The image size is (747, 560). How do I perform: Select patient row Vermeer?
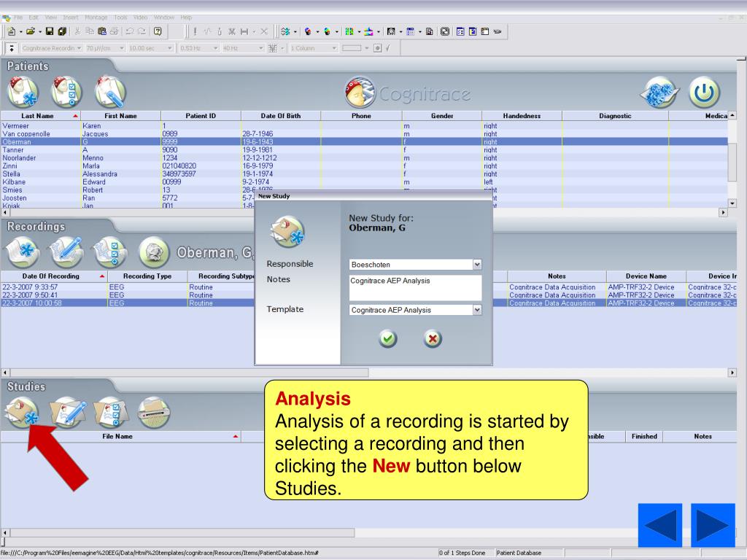[x=364, y=125]
